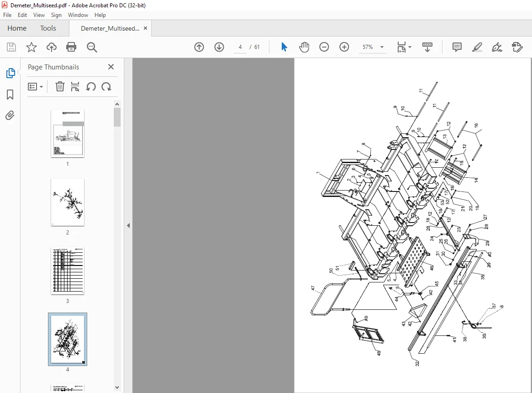Go to previous page arrow
The height and width of the screenshot is (393, 532).
click(199, 47)
